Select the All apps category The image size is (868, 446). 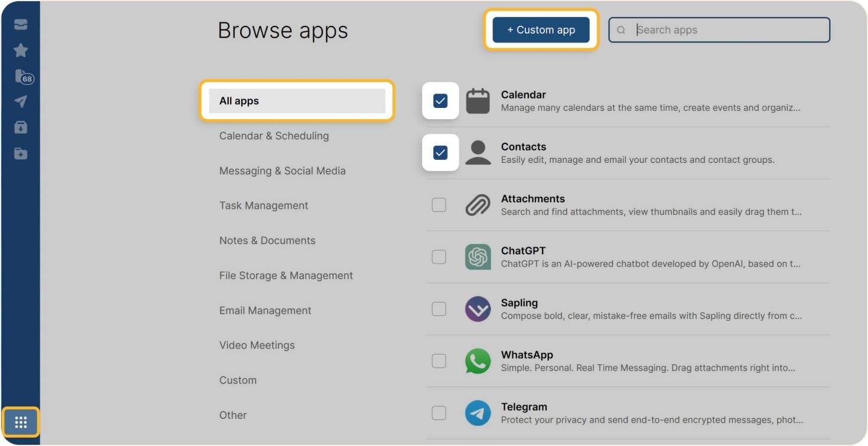297,101
